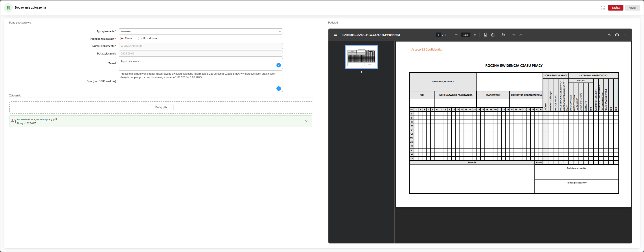
Task: Select the Udziałowiec radio option
Action: tap(140, 38)
